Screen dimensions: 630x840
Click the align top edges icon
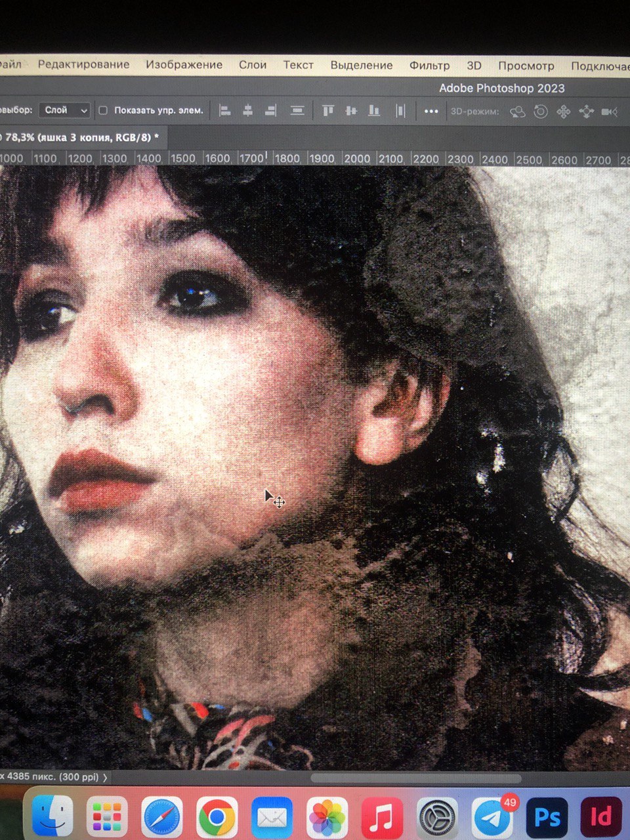[x=328, y=111]
